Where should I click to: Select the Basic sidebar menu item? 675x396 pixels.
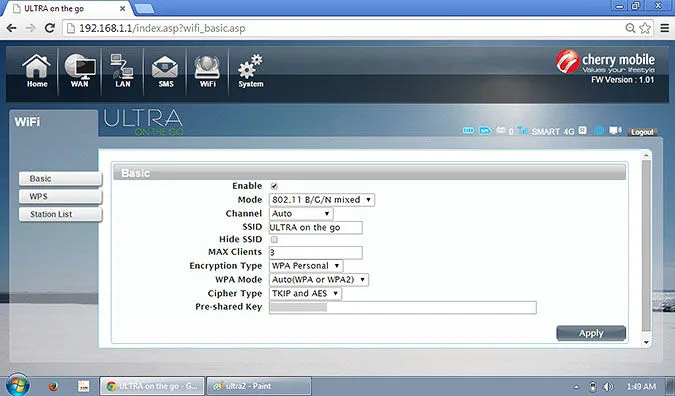[x=60, y=179]
